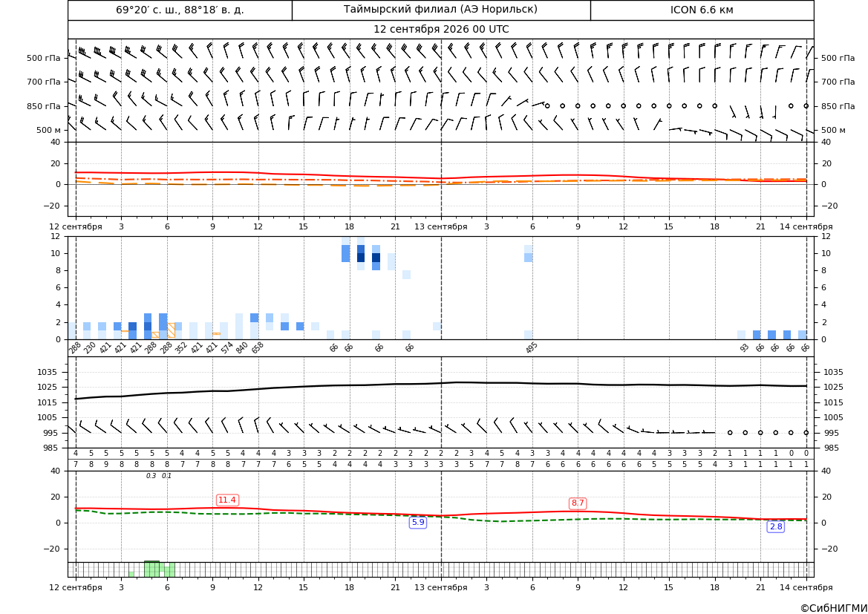Image resolution: width=868 pixels, height=614 pixels.
Task: Click the 500 м level label on left
Action: [48, 130]
